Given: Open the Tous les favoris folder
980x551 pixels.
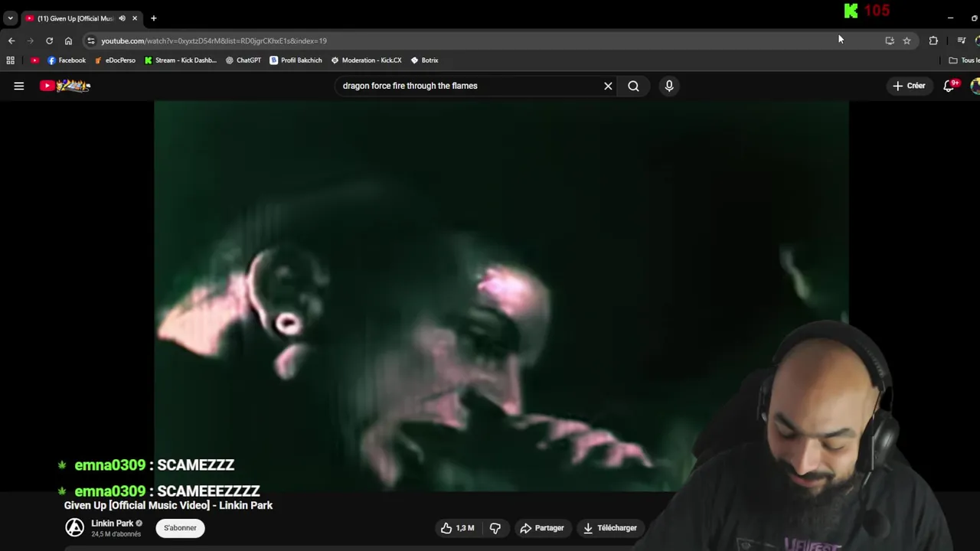Looking at the screenshot, I should 964,60.
